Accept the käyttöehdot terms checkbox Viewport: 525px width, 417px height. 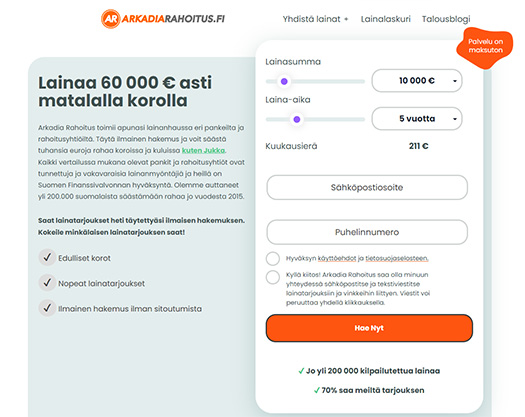[273, 259]
